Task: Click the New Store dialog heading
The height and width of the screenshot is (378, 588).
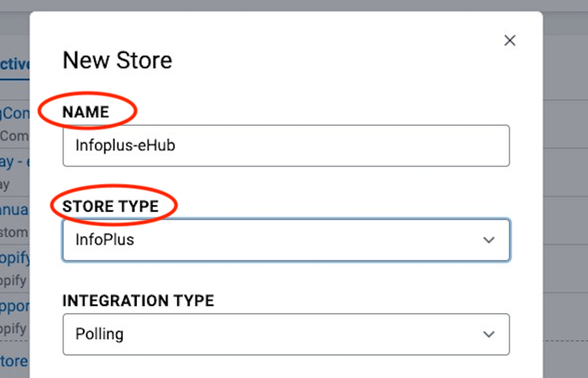Action: point(117,60)
